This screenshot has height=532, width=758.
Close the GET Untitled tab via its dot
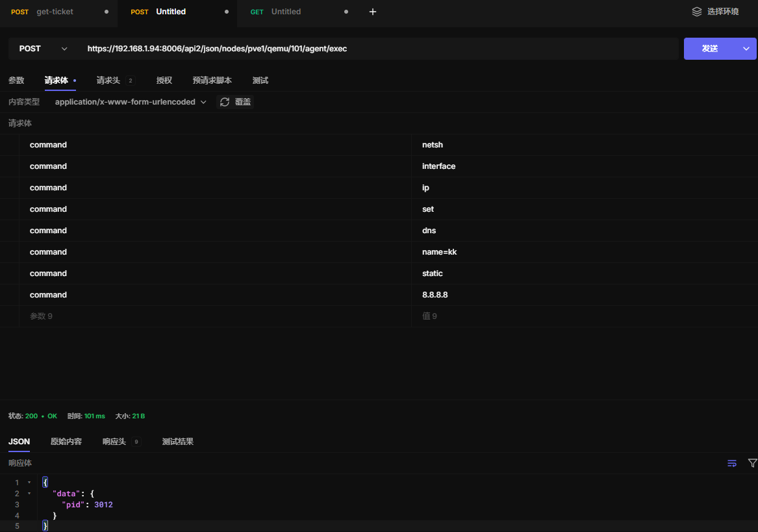point(346,12)
